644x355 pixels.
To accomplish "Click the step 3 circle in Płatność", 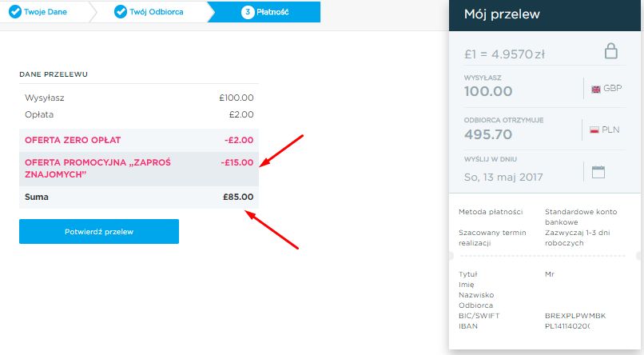I will [248, 12].
